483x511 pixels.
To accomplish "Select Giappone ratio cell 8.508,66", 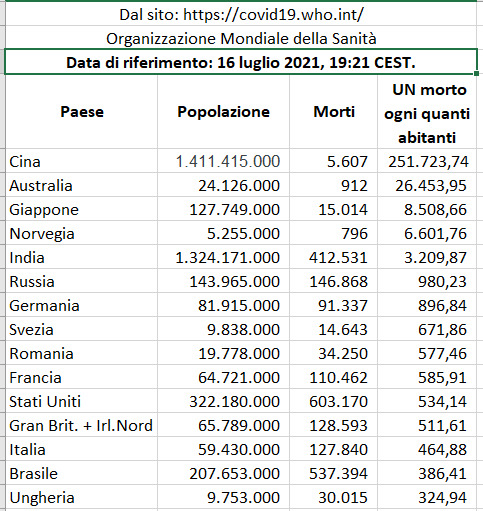I will tap(427, 209).
